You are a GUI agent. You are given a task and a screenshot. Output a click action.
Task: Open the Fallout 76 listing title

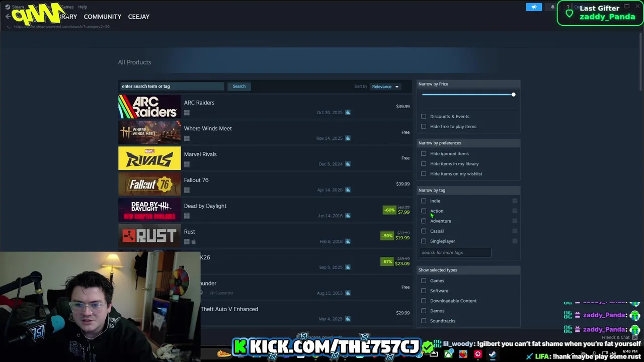coord(196,180)
